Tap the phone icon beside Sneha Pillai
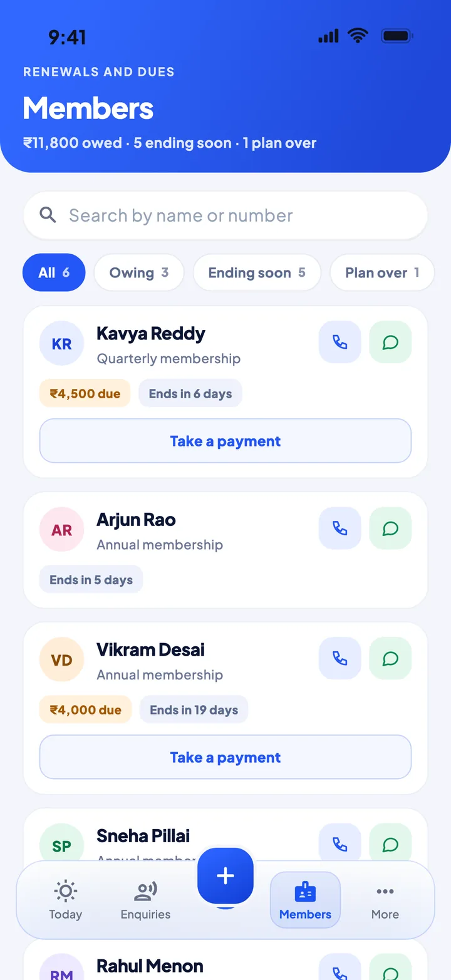Viewport: 451px width, 980px height. pos(340,844)
